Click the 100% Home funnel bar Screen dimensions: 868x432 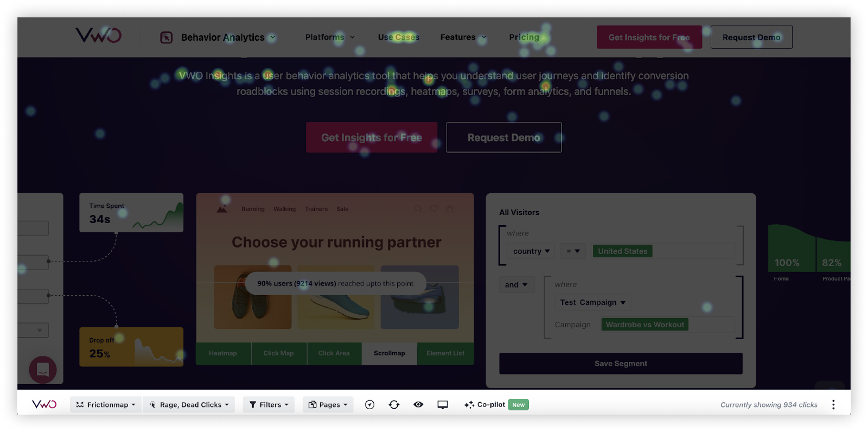point(792,248)
